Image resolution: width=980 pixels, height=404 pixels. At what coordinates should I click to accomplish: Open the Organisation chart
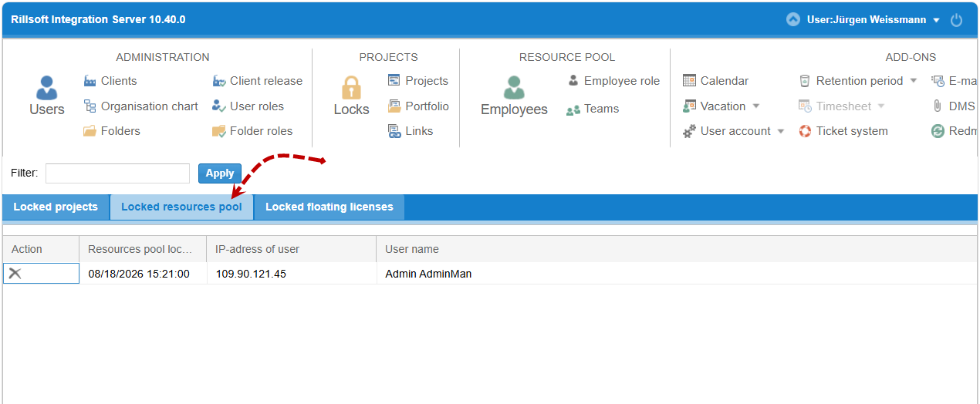140,106
